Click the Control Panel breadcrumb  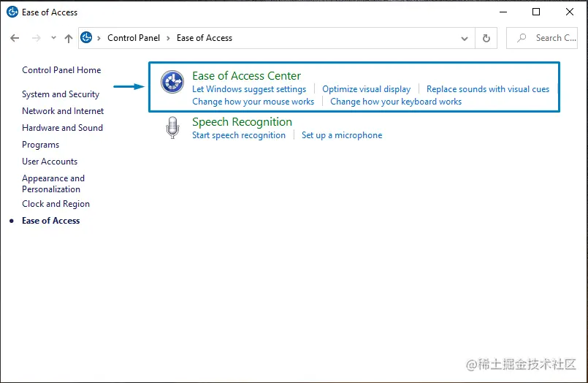pos(134,38)
